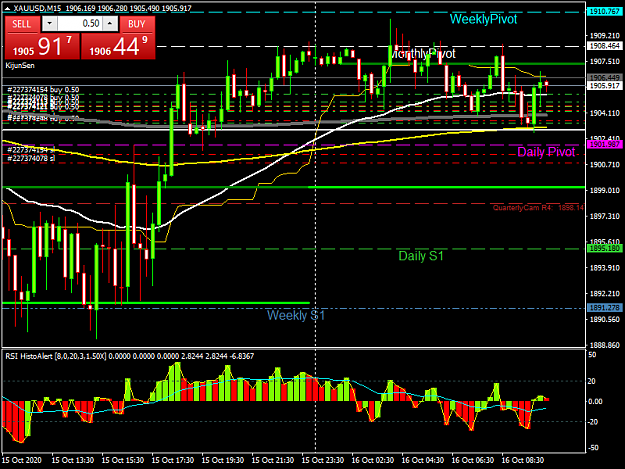Increase lot volume with the up arrow

(110, 24)
